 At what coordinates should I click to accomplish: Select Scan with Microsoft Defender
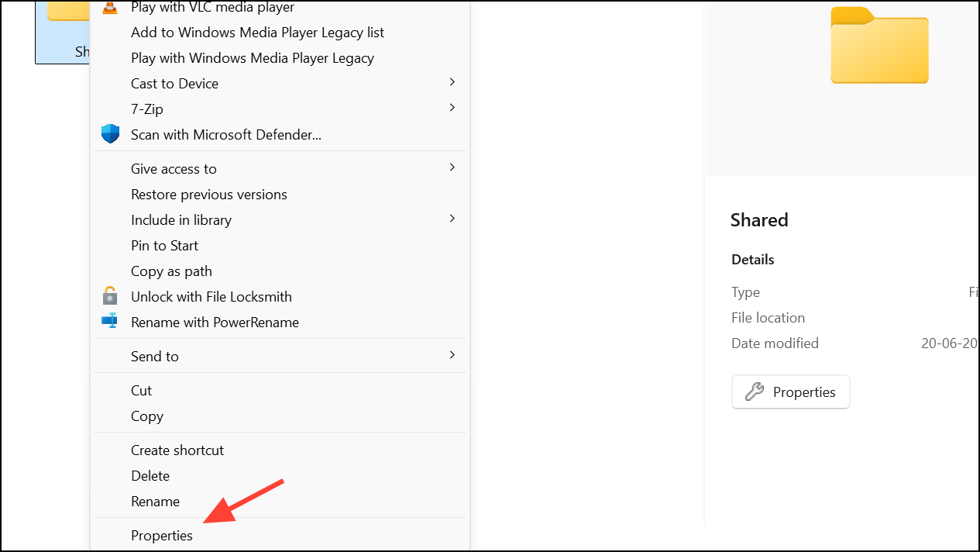[x=280, y=135]
